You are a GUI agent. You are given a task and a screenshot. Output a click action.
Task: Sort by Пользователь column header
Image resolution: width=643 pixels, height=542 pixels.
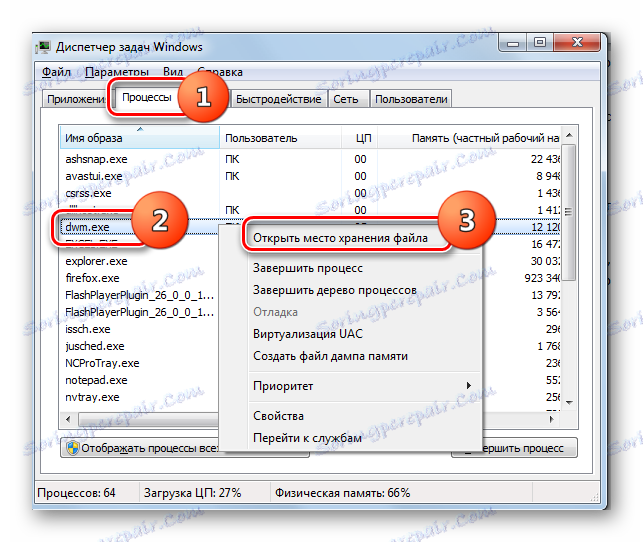click(x=280, y=138)
